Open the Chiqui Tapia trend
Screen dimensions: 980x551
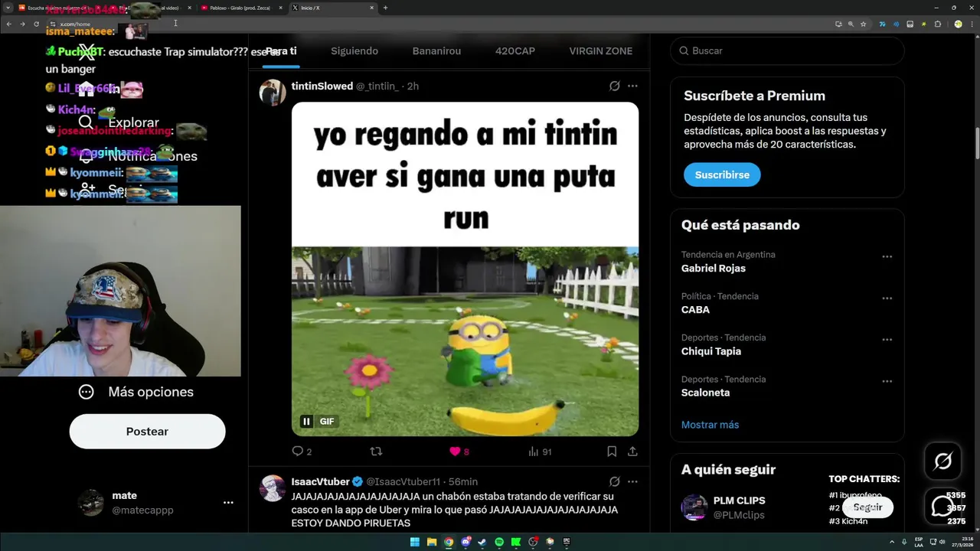pyautogui.click(x=711, y=351)
